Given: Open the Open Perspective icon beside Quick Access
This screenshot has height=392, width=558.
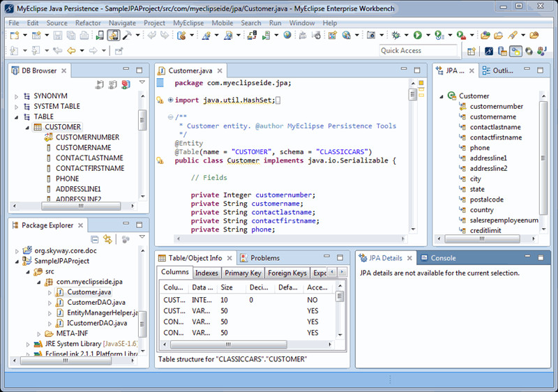Looking at the screenshot, I should [x=472, y=51].
